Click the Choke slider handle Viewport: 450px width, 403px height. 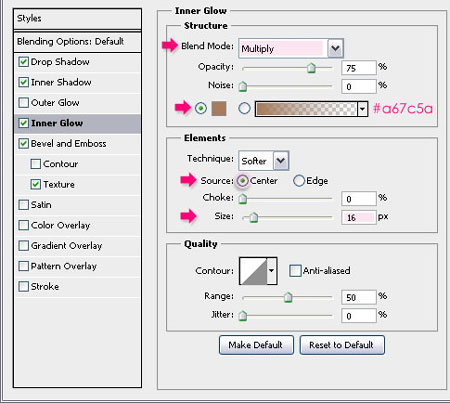[243, 199]
